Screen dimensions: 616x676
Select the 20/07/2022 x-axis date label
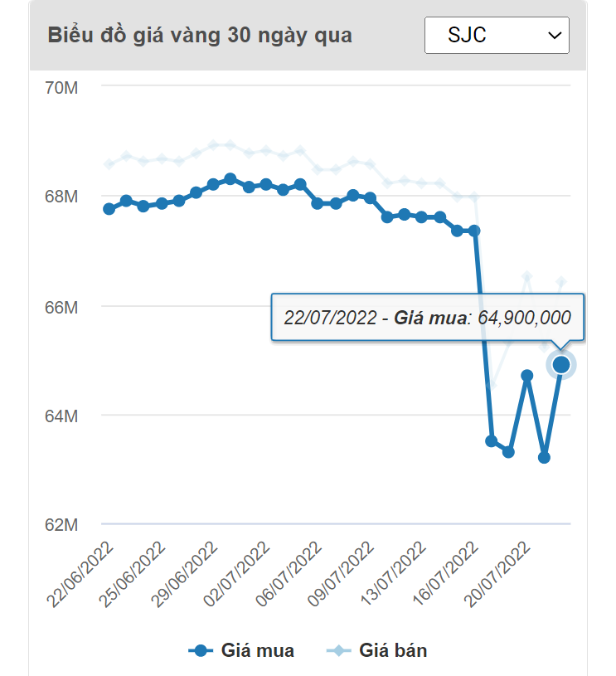coord(498,575)
